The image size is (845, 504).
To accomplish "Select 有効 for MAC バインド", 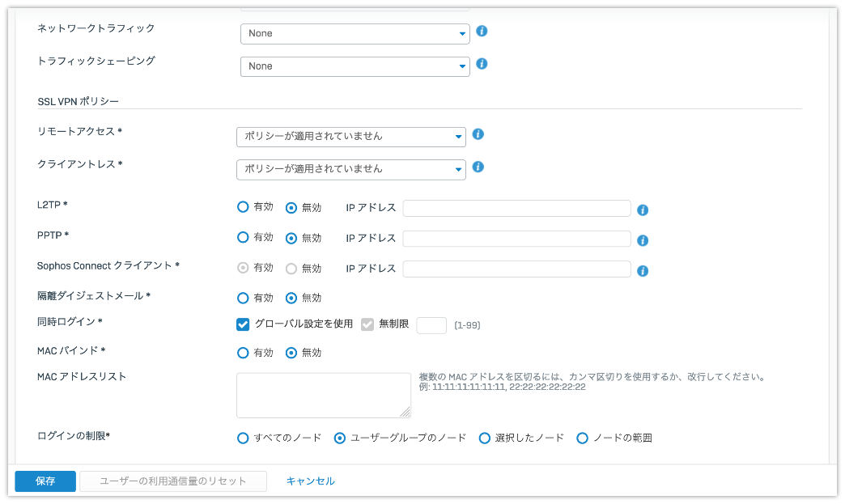I will (x=243, y=353).
